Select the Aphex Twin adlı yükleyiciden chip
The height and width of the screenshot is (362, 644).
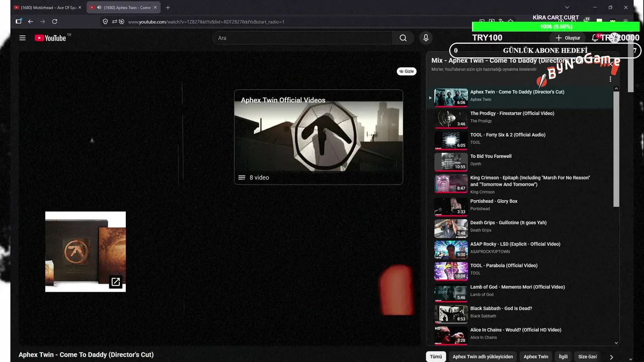click(x=483, y=356)
